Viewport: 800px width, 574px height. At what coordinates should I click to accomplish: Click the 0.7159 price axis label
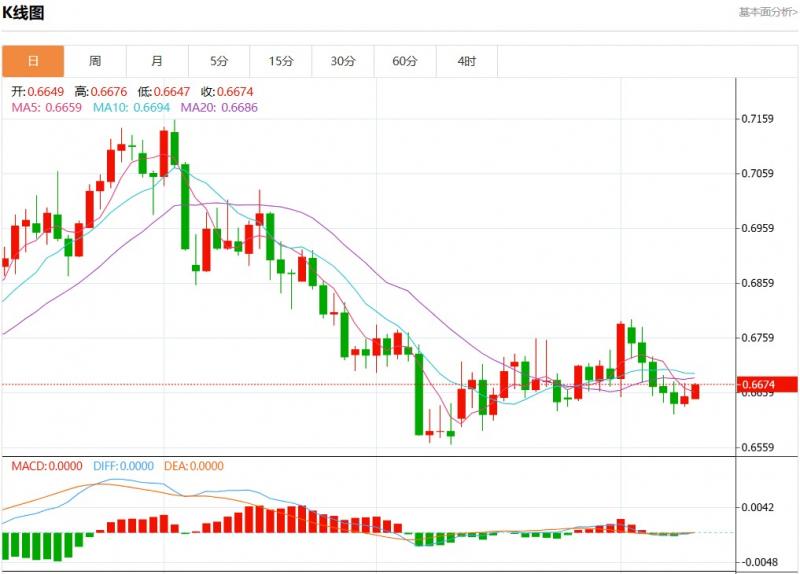tap(757, 119)
